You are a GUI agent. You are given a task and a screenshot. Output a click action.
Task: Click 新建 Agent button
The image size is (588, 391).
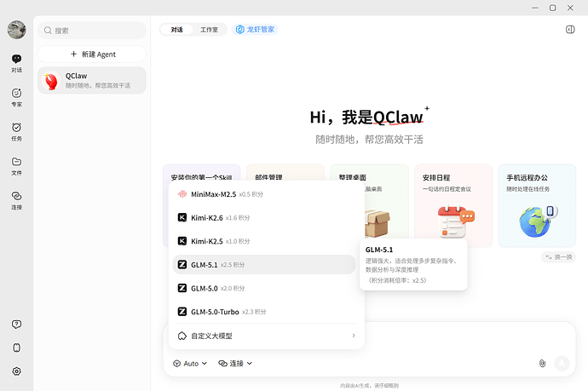pyautogui.click(x=92, y=55)
